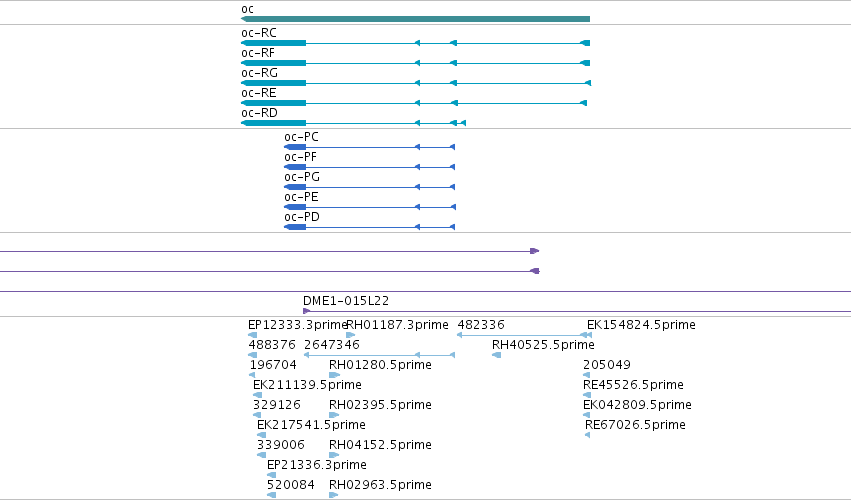Select the oc-PG protein label

302,177
